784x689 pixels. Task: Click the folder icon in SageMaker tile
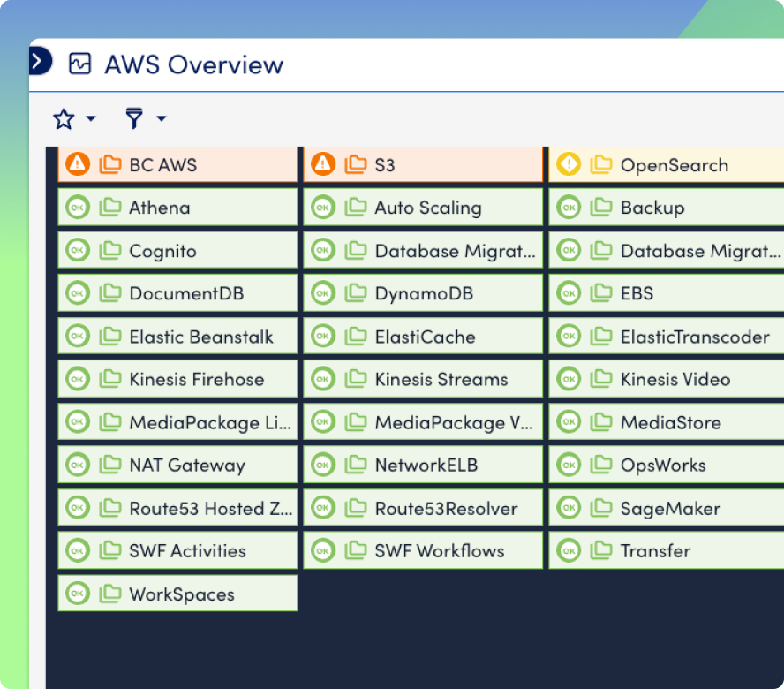(601, 508)
